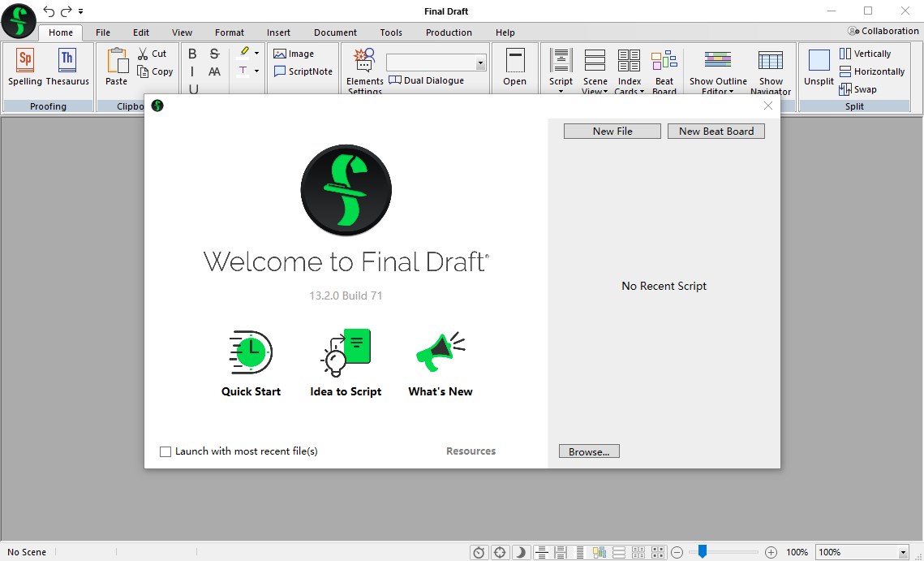924x561 pixels.
Task: Switch to the Format ribbon tab
Action: coord(230,32)
